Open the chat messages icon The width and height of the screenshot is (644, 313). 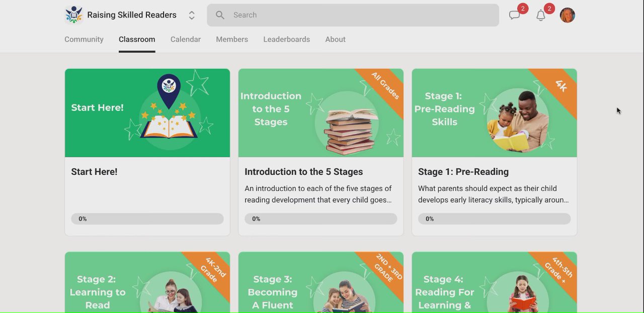[514, 16]
